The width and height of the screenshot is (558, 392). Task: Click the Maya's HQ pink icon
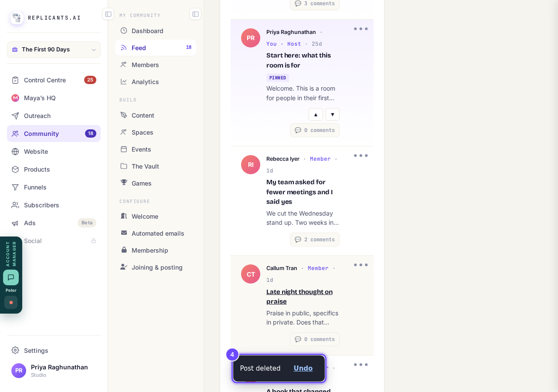coord(15,98)
